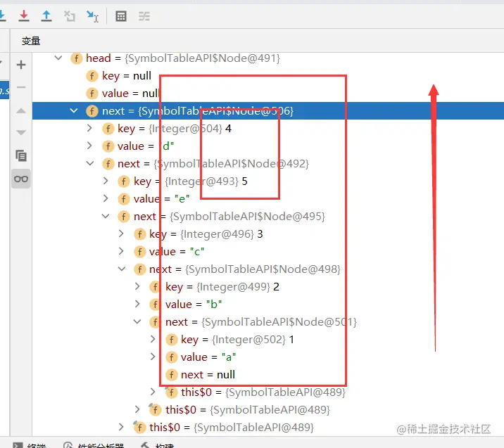This screenshot has width=504, height=448.
Task: Collapse the next Node@492 row
Action: [90, 163]
